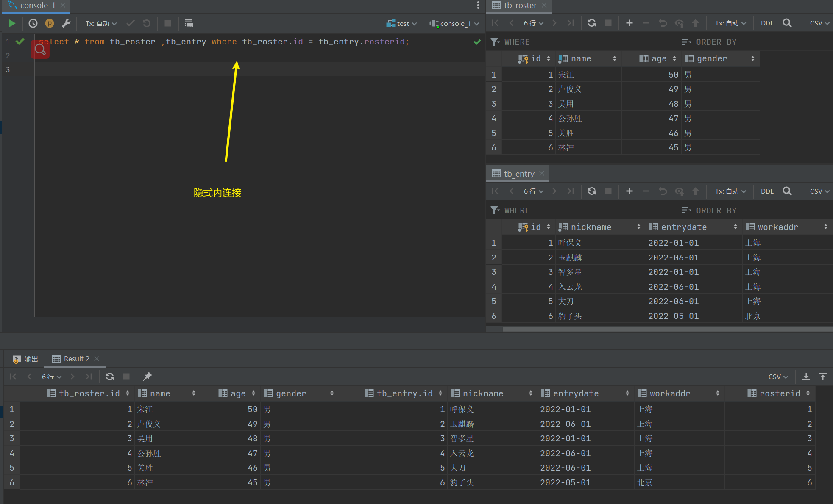Open result CSV format dropdown

pyautogui.click(x=778, y=377)
